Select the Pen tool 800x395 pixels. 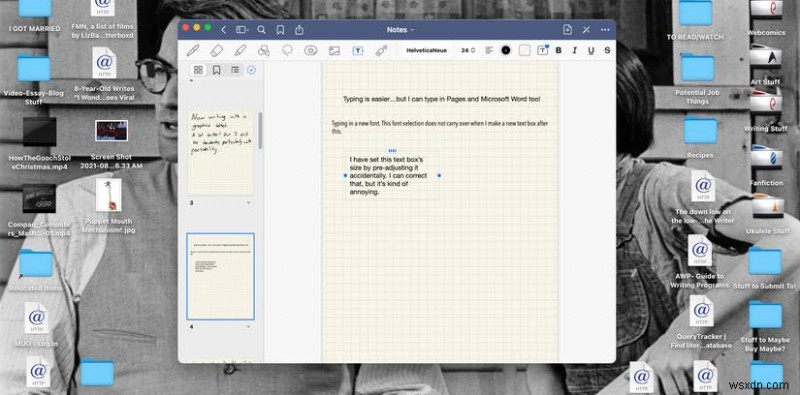[192, 51]
